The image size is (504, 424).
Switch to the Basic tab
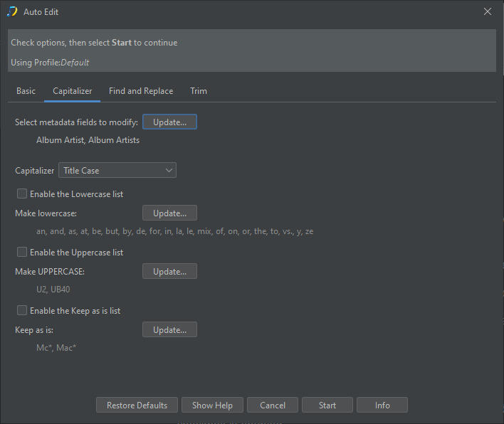(x=26, y=91)
